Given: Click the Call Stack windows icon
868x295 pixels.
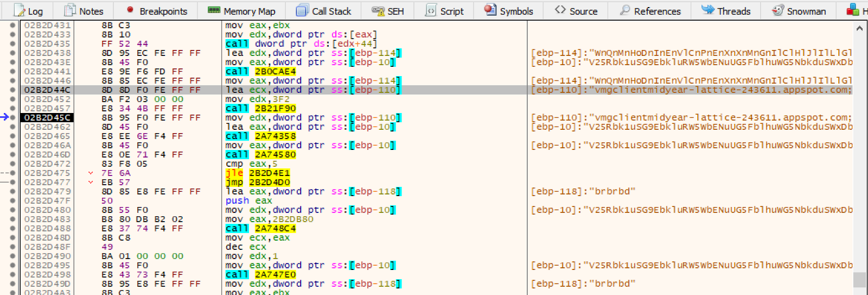Looking at the screenshot, I should [302, 11].
